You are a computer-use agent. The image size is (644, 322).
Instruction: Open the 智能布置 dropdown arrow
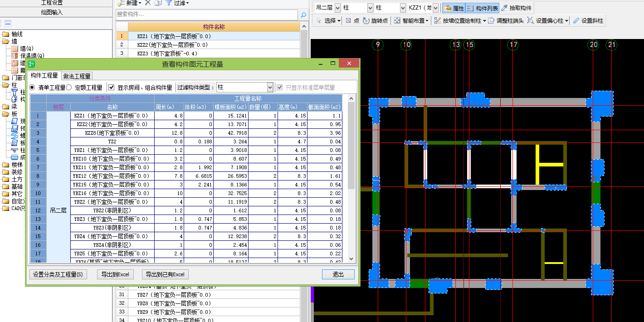point(427,21)
